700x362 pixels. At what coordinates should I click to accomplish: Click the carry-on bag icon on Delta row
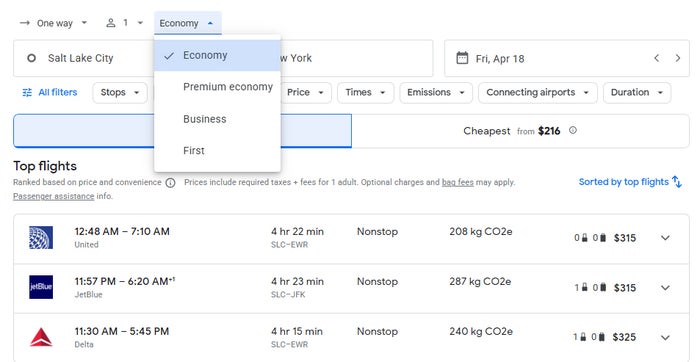[x=583, y=337]
